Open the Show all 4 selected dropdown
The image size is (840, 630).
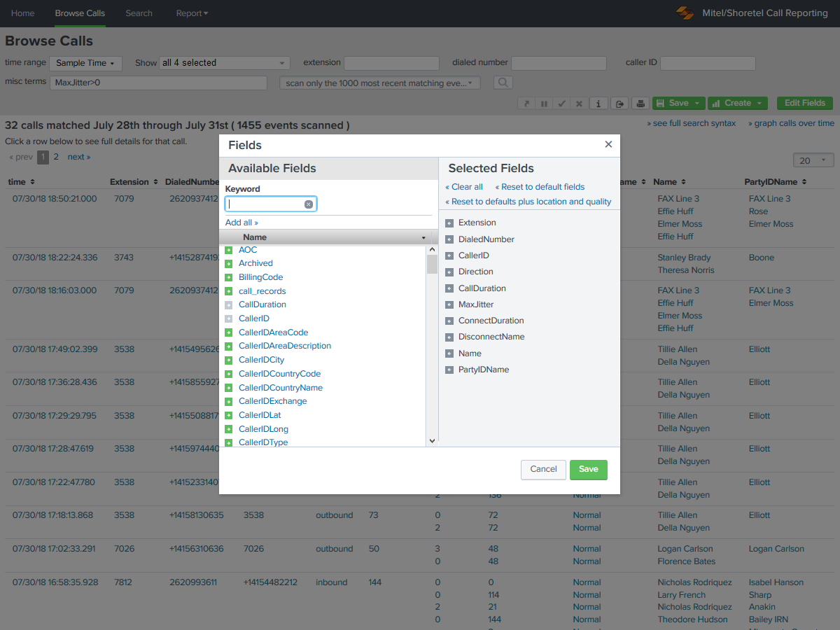tap(224, 62)
